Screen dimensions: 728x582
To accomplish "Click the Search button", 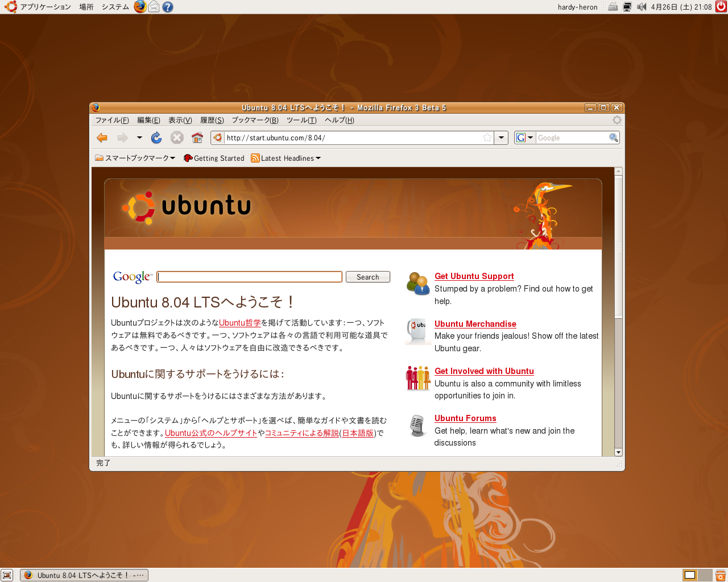I will [368, 277].
